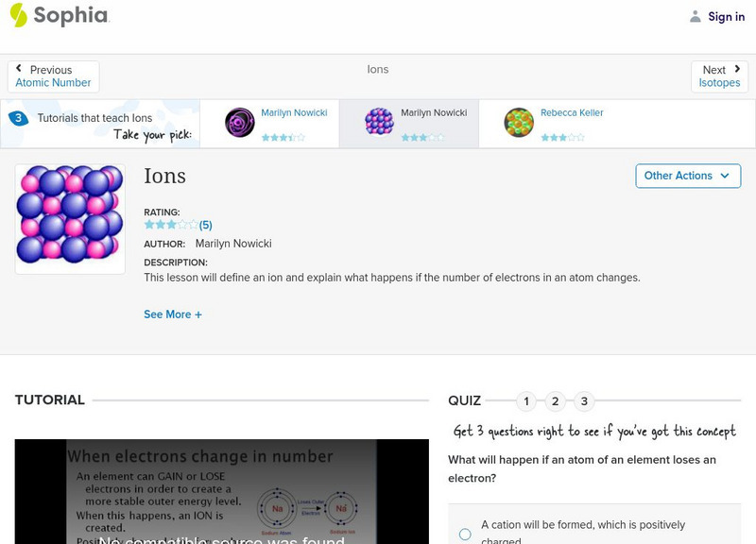The image size is (756, 544).
Task: Select the cation answer radio button
Action: (x=465, y=534)
